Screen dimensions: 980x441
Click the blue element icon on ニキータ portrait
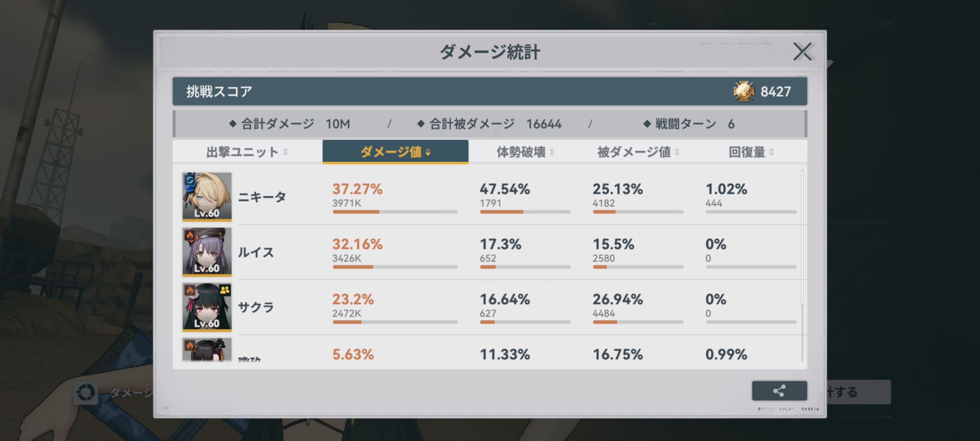coord(190,179)
